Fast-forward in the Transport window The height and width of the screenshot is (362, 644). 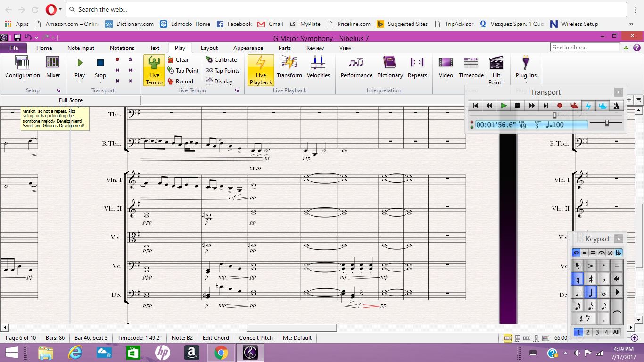pos(532,106)
